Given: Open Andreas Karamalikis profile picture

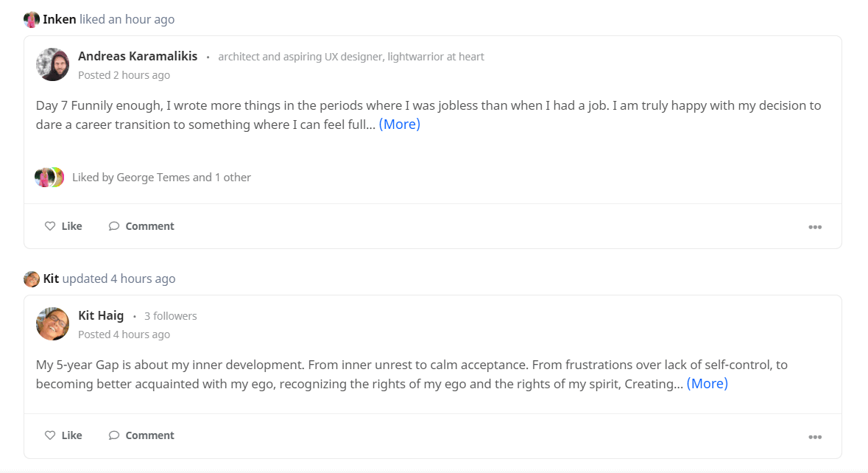Looking at the screenshot, I should click(52, 64).
